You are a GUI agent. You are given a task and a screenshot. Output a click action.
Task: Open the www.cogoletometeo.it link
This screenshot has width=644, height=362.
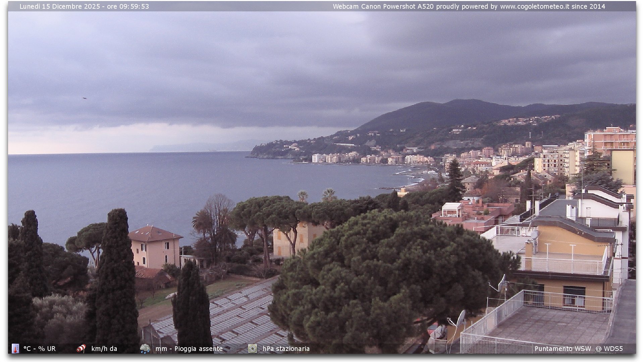click(x=535, y=6)
